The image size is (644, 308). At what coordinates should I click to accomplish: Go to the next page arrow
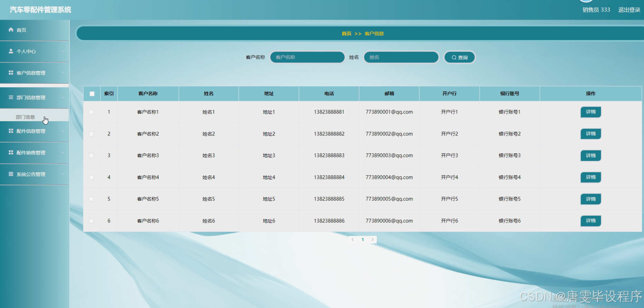pyautogui.click(x=373, y=240)
